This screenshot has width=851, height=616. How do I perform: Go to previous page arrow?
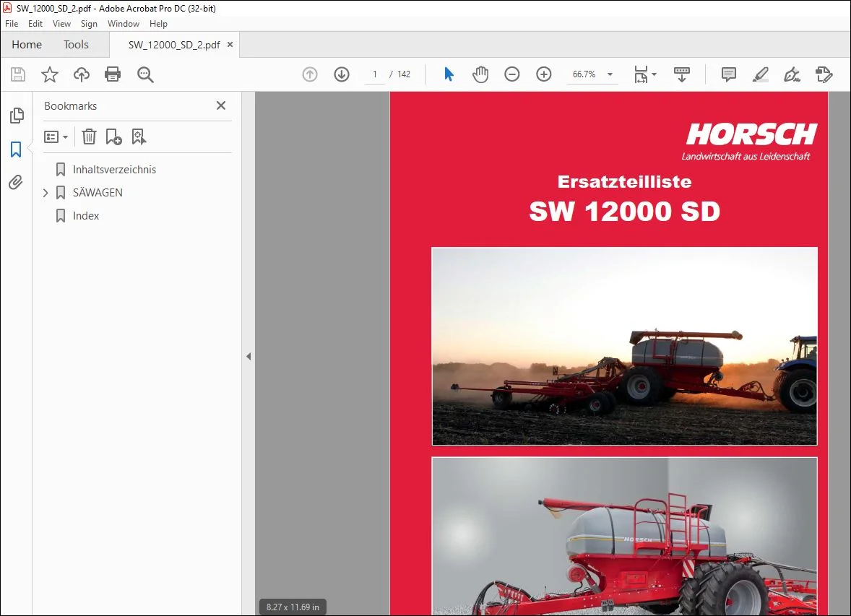[x=310, y=74]
